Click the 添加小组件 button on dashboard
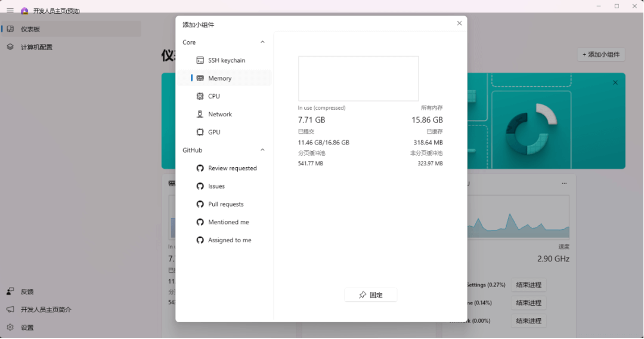 click(x=601, y=54)
